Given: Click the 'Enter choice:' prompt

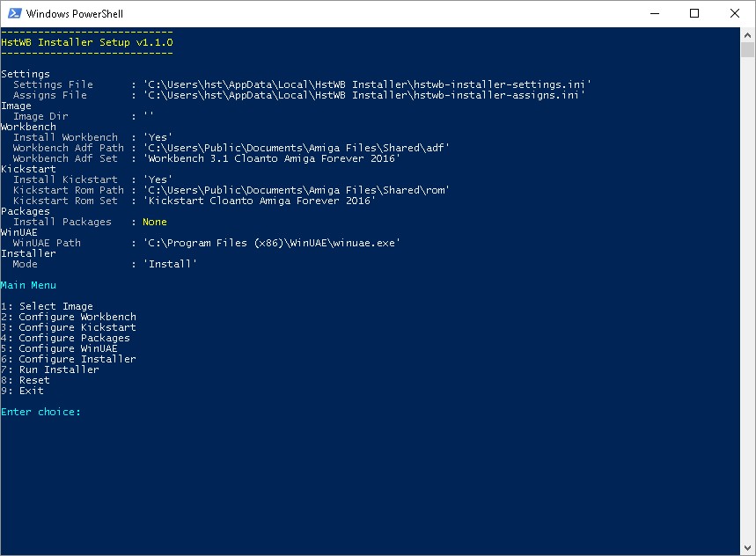Looking at the screenshot, I should coord(40,412).
